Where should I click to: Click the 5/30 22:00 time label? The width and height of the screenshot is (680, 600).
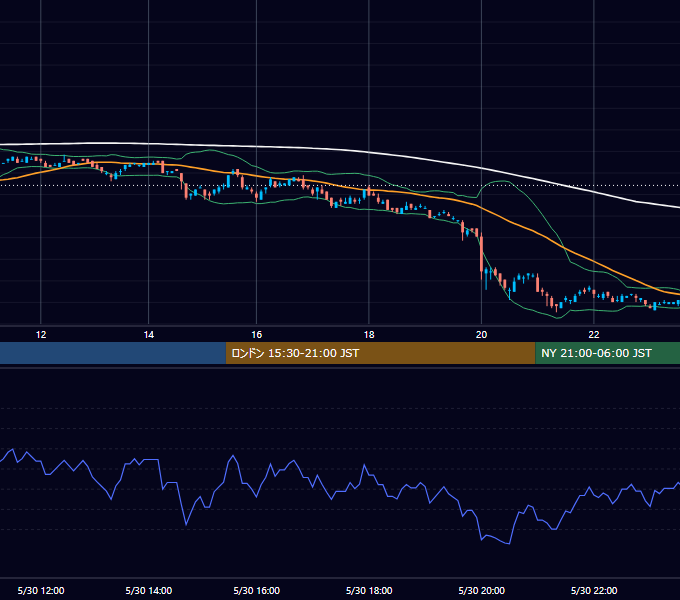[594, 590]
